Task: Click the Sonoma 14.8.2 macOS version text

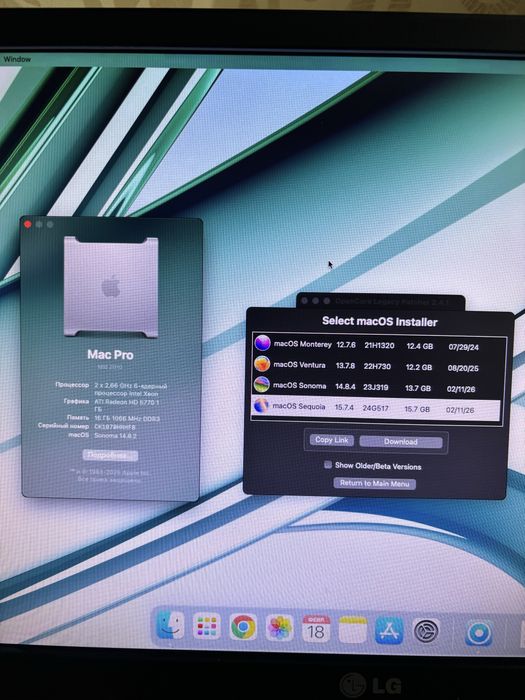Action: pyautogui.click(x=115, y=435)
